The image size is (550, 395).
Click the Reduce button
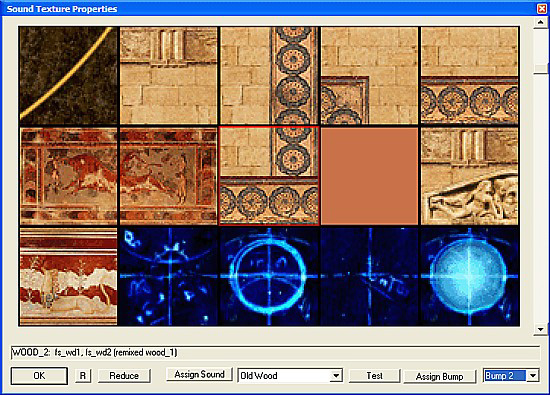tap(124, 376)
